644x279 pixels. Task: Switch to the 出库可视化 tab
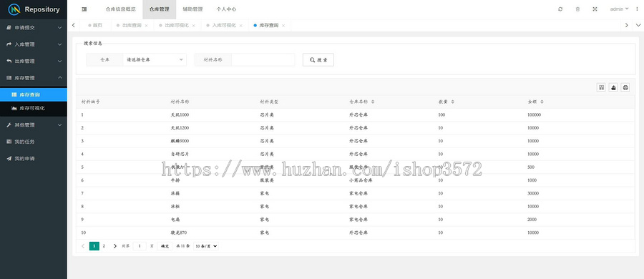click(177, 26)
